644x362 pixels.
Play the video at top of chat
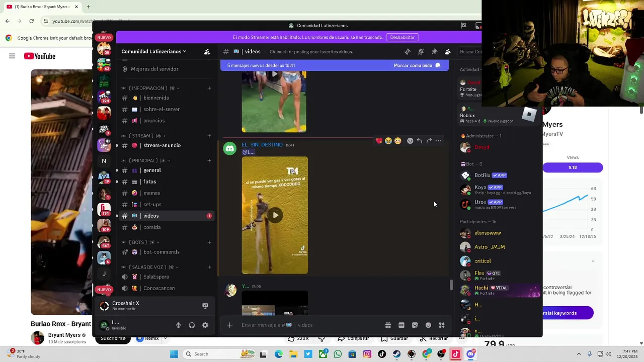pos(274,74)
